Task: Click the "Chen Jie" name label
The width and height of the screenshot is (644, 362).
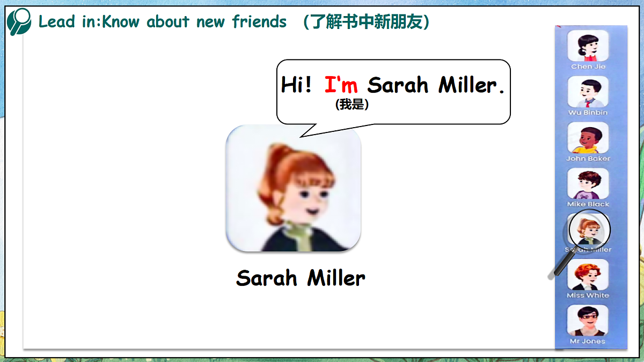Action: (588, 67)
